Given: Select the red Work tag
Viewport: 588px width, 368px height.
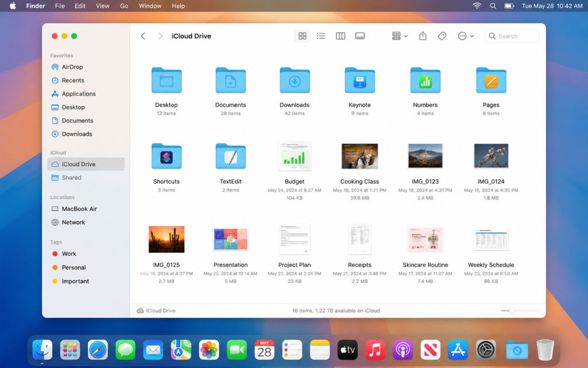Looking at the screenshot, I should click(x=86, y=254).
